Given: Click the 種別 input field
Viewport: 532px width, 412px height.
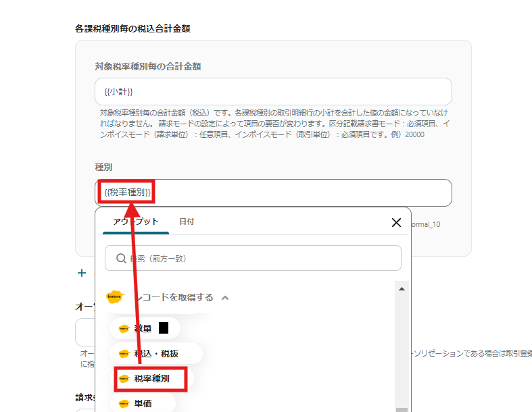Looking at the screenshot, I should coord(274,192).
